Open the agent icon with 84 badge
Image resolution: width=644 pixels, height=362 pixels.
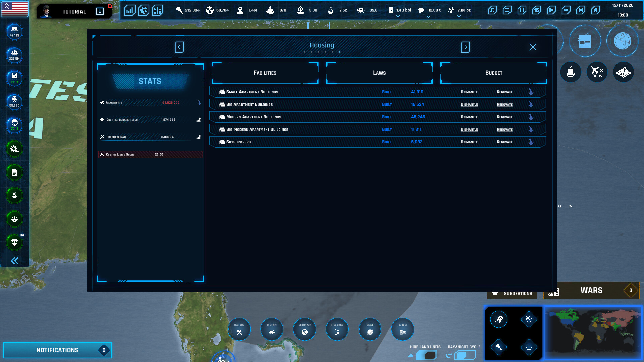[x=14, y=242]
